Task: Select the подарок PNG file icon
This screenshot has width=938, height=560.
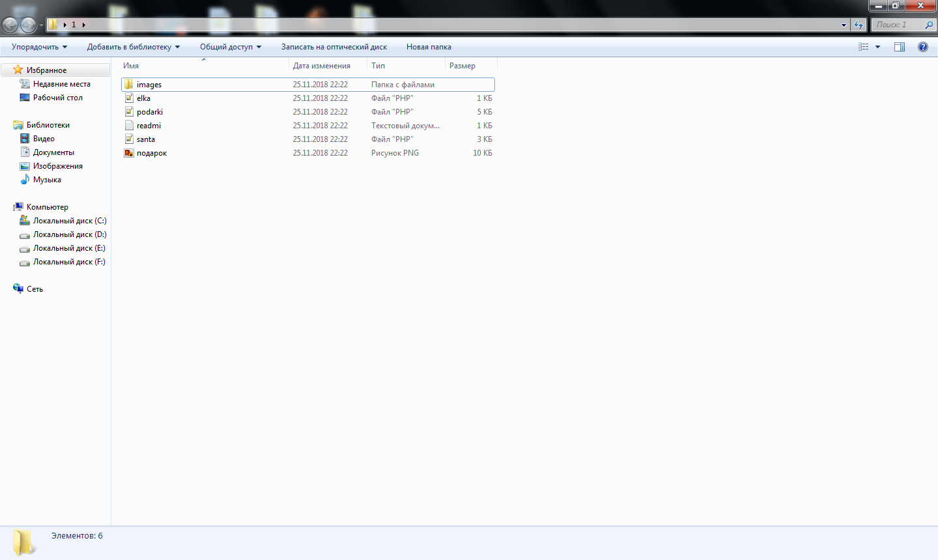Action: [129, 153]
